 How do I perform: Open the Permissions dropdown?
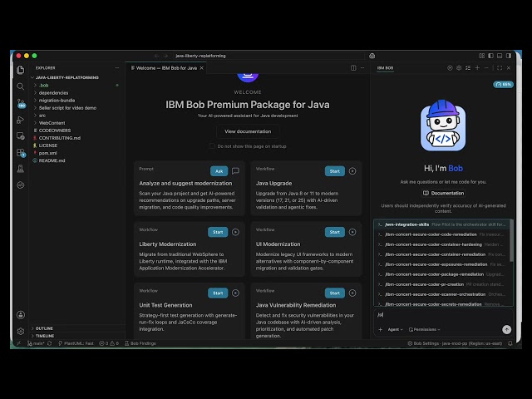click(x=425, y=329)
